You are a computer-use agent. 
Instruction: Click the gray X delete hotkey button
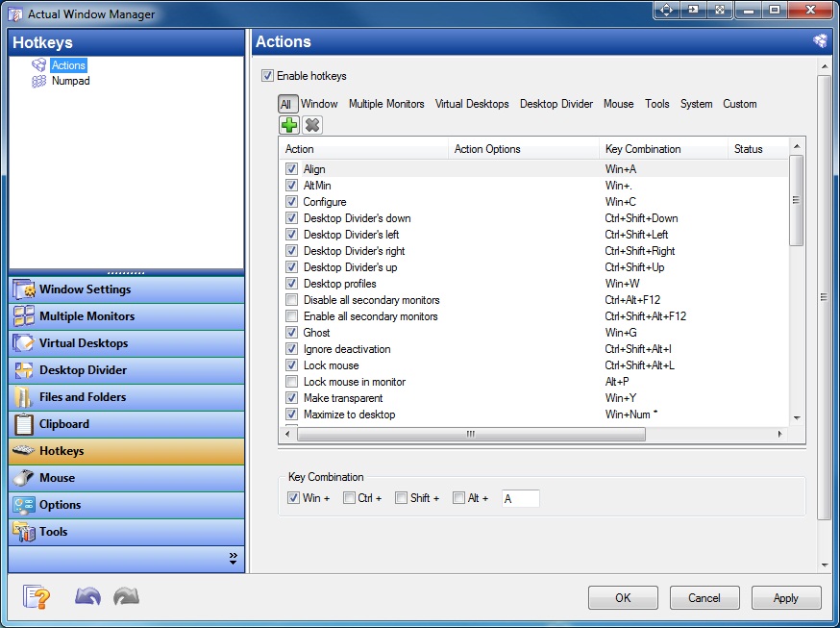pos(311,125)
